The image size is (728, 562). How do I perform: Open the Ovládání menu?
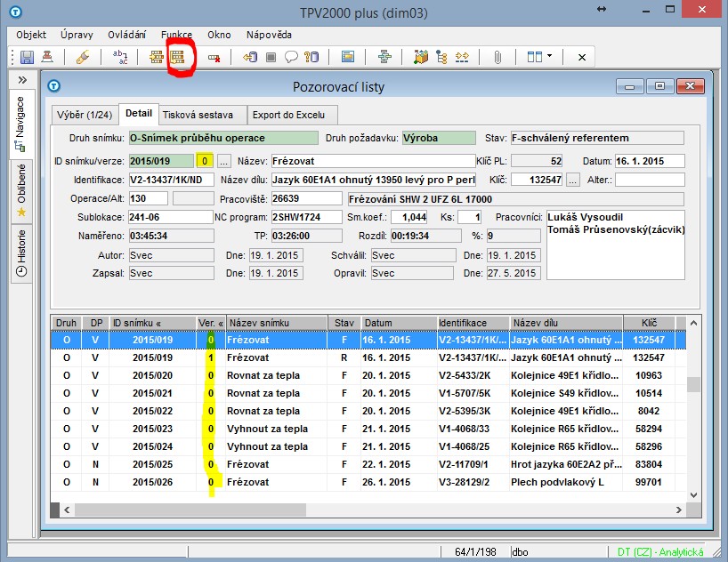coord(126,35)
